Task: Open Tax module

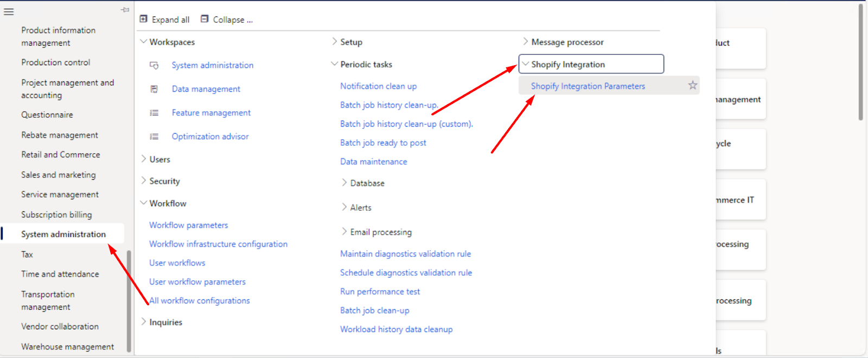Action: click(x=27, y=254)
